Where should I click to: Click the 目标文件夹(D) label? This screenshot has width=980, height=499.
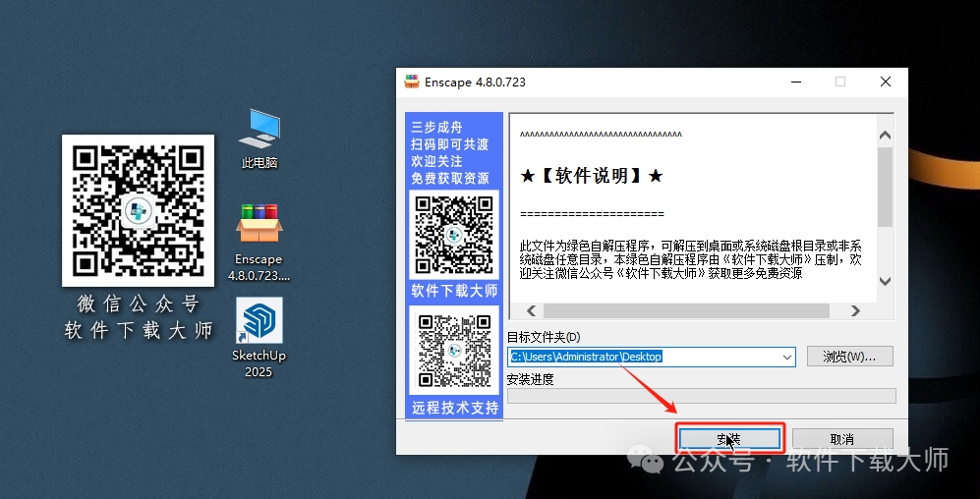point(544,337)
